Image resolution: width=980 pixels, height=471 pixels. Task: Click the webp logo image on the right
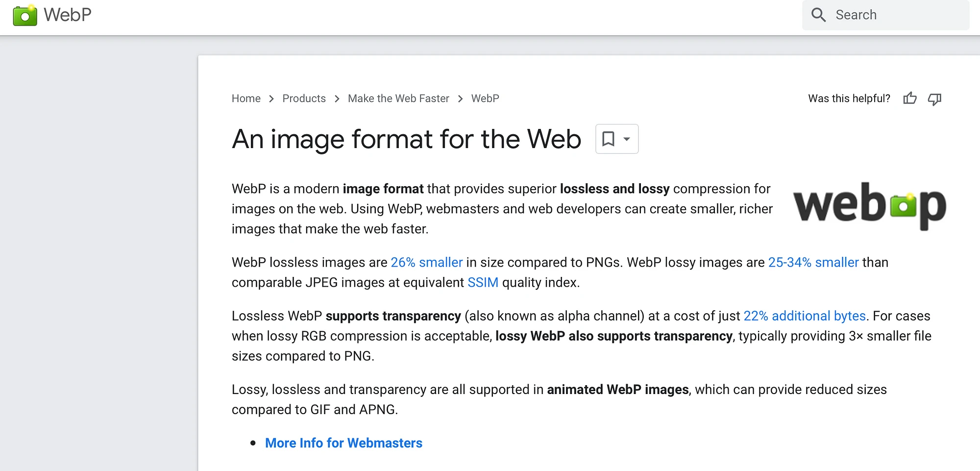pos(870,206)
